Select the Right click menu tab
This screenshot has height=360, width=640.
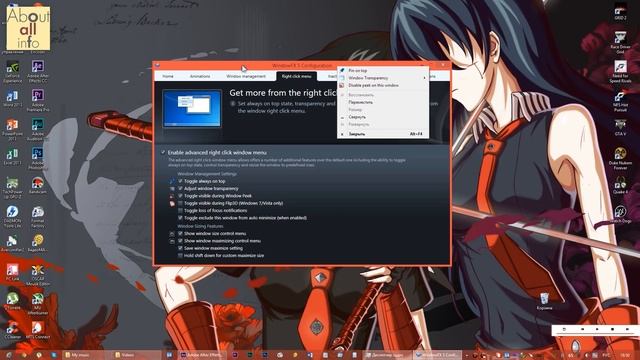(x=296, y=76)
